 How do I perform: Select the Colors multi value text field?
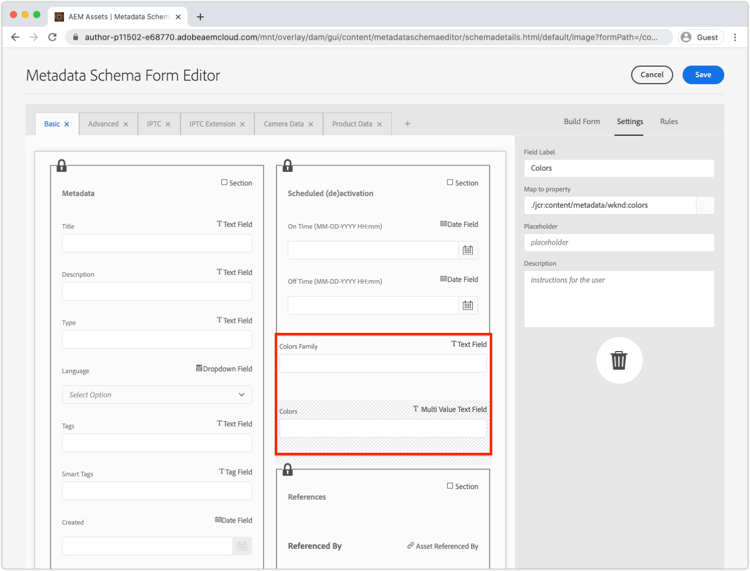tap(383, 428)
